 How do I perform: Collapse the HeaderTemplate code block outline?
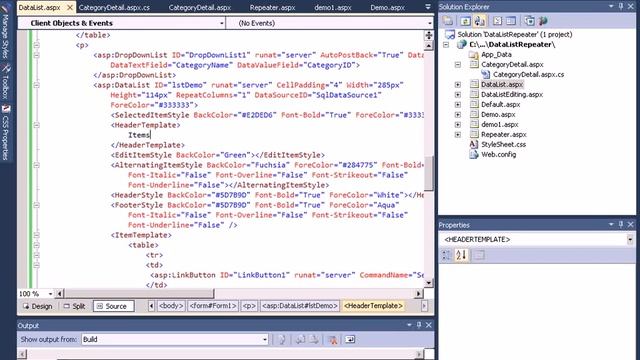pyautogui.click(x=36, y=125)
